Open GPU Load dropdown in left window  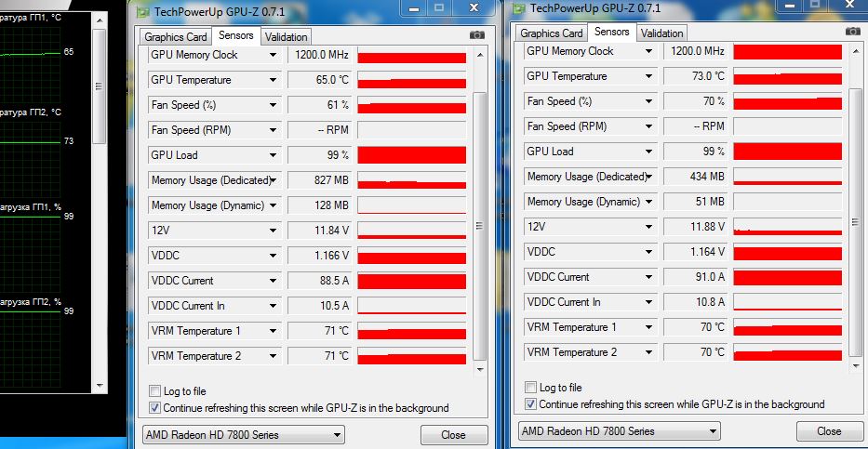273,155
